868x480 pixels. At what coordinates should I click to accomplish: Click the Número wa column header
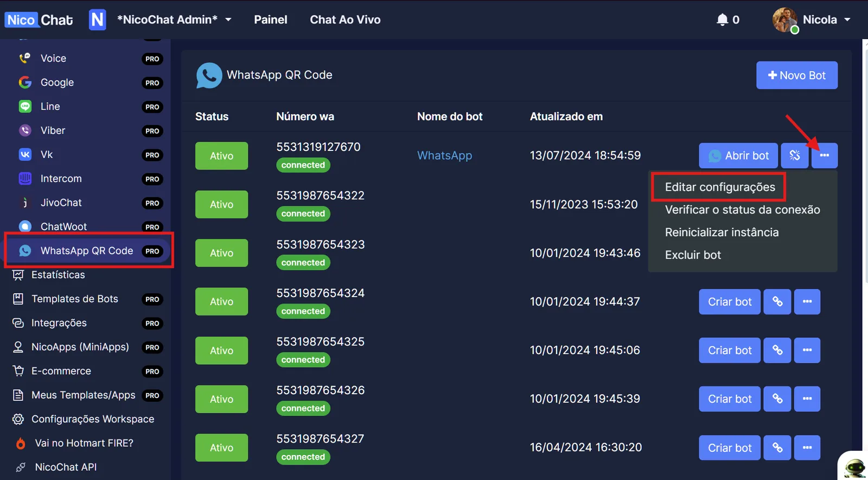coord(305,116)
